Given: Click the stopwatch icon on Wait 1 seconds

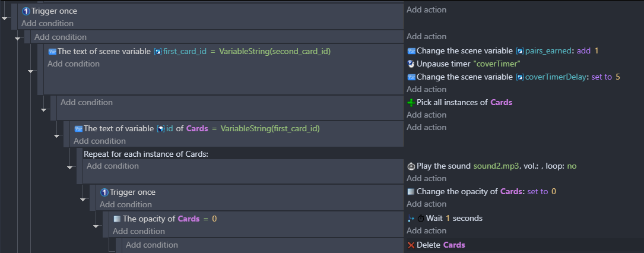Looking at the screenshot, I should (421, 219).
